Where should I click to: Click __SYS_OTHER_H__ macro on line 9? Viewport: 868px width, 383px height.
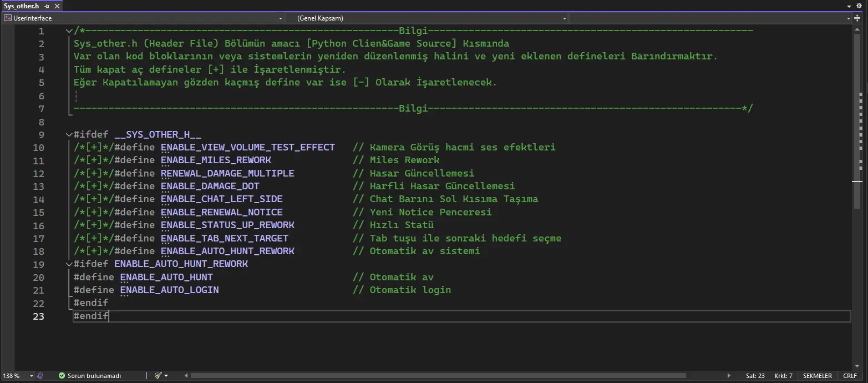click(x=158, y=135)
